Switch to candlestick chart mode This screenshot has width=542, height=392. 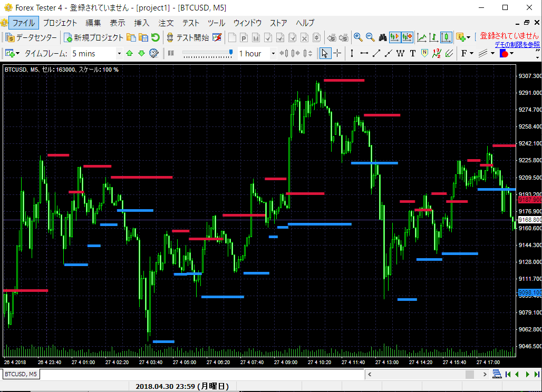coord(446,37)
